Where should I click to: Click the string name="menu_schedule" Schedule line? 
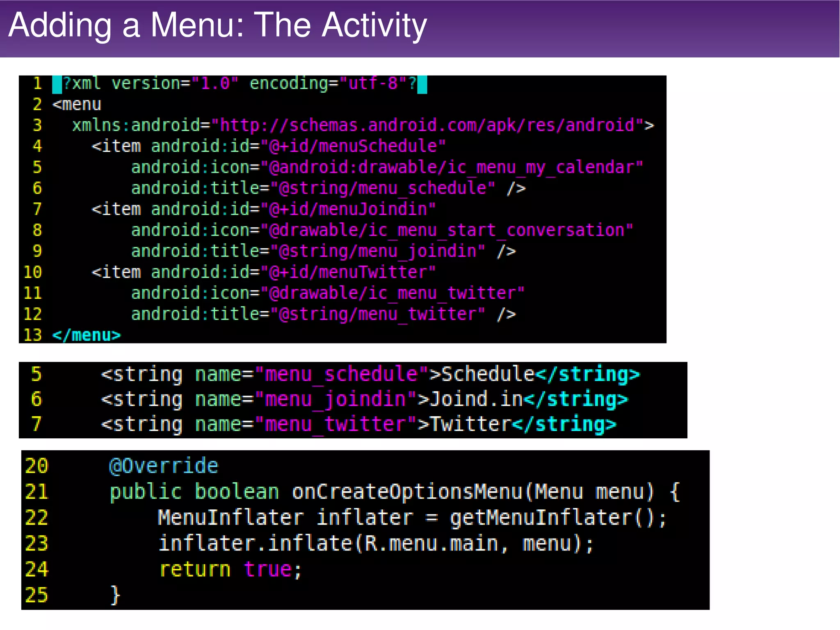[370, 375]
